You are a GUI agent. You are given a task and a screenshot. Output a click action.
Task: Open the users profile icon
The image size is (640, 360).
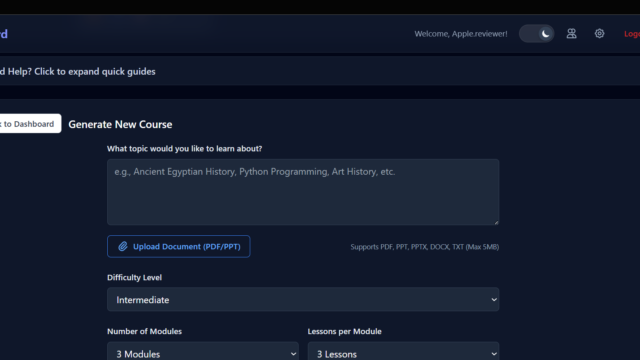pos(571,33)
